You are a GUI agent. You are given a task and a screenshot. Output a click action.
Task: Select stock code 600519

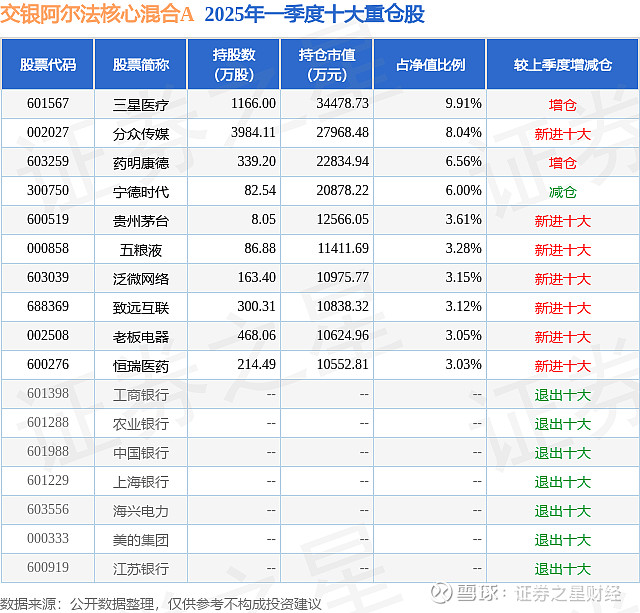tap(48, 220)
